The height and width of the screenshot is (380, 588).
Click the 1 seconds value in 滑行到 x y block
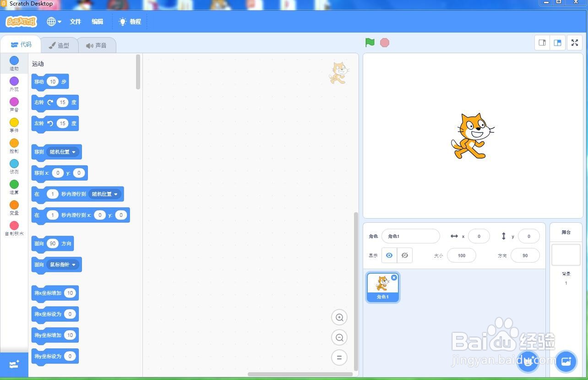tap(53, 215)
